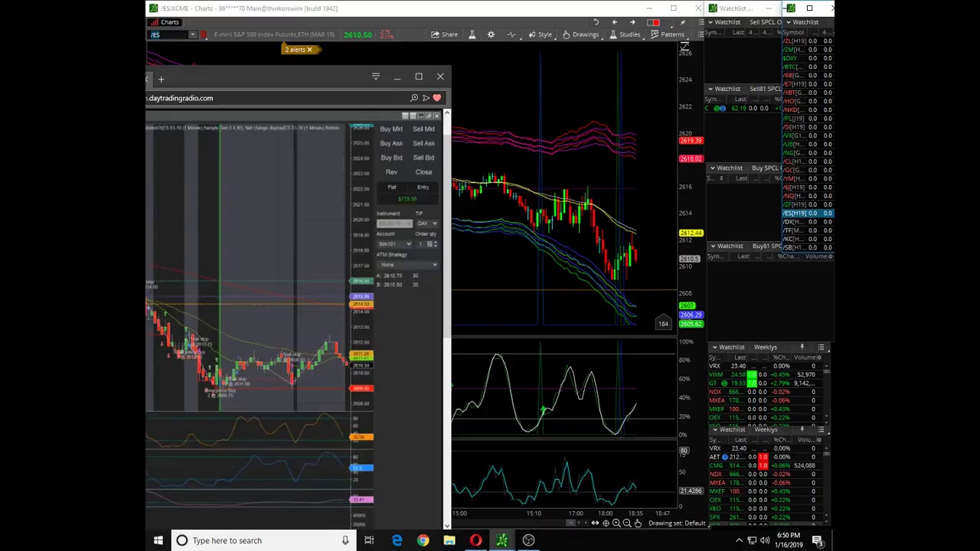The height and width of the screenshot is (551, 980).
Task: Collapse the Buy81 SPCL watchlist expander
Action: pos(712,246)
